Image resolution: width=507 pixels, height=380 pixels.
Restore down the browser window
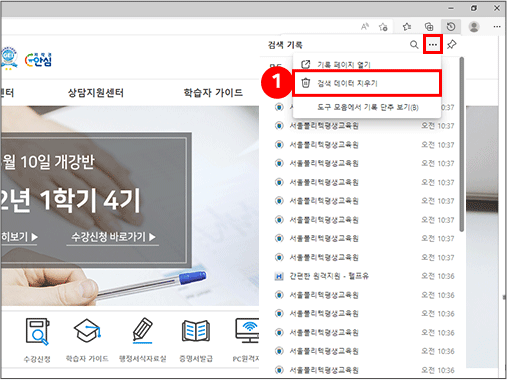[474, 8]
